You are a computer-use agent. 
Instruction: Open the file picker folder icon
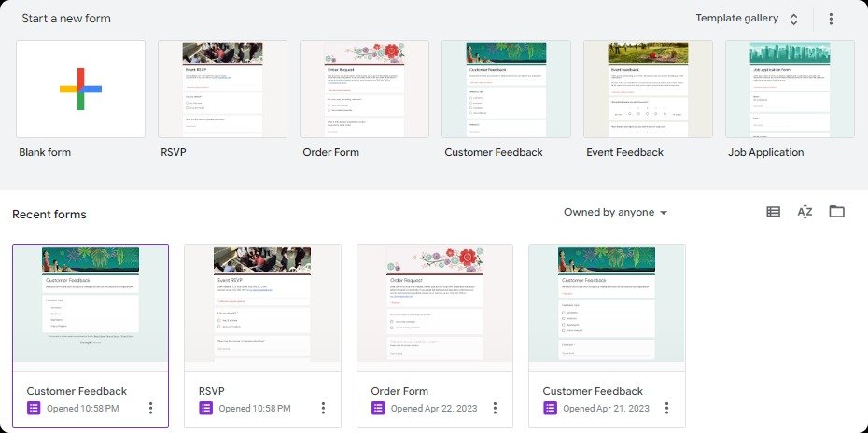pyautogui.click(x=836, y=212)
